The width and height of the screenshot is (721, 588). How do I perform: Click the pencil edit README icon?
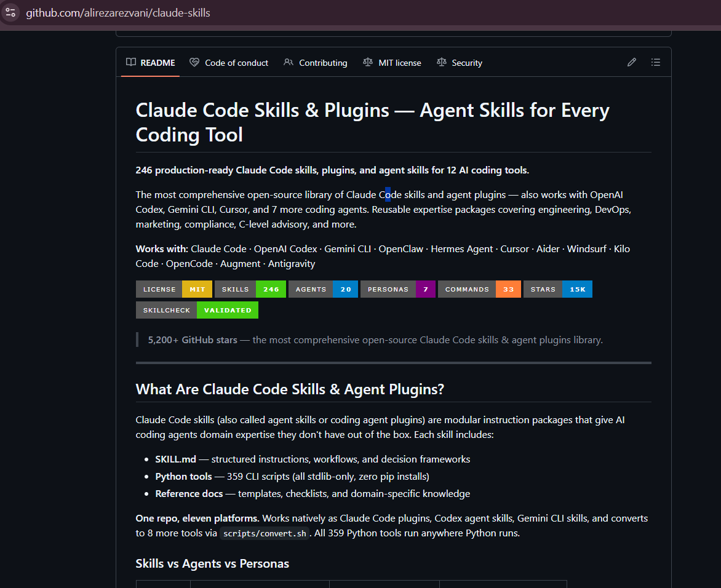[x=632, y=62]
